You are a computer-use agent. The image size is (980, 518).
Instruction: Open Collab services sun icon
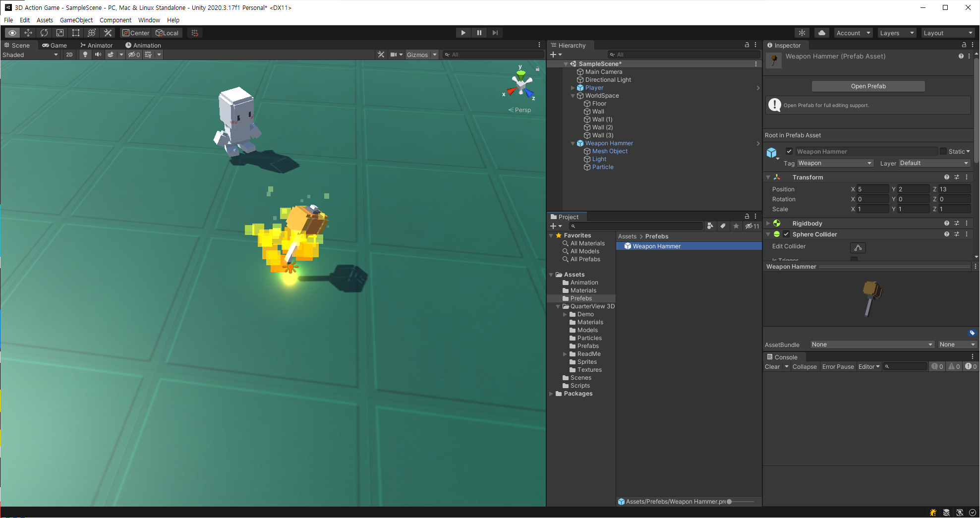click(802, 33)
